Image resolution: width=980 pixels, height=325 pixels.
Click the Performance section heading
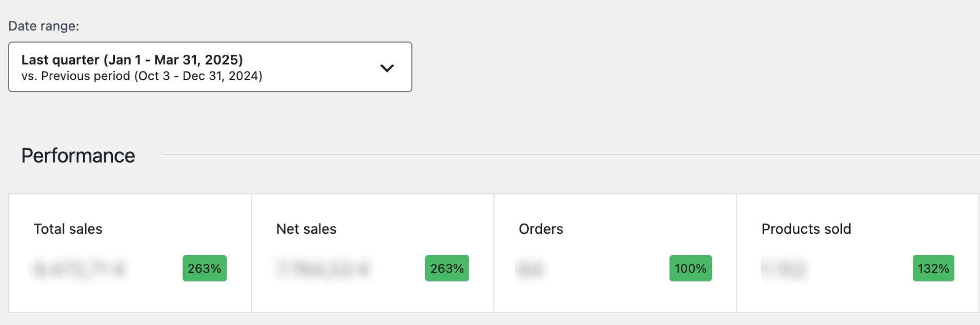78,156
